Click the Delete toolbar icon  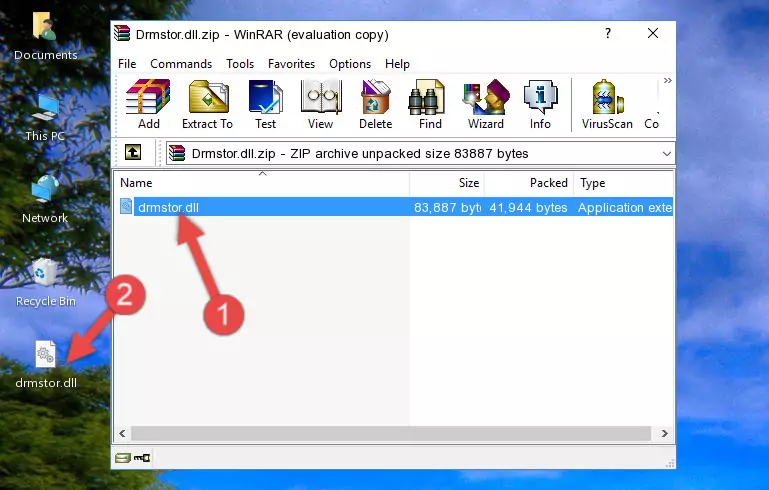[375, 104]
